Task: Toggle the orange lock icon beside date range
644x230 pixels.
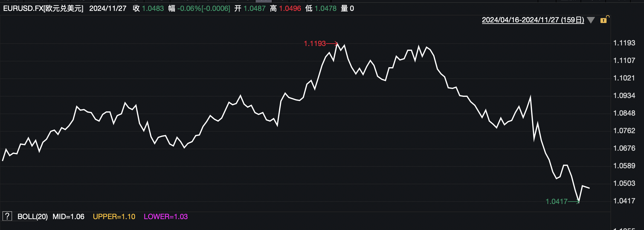Action: [x=604, y=20]
